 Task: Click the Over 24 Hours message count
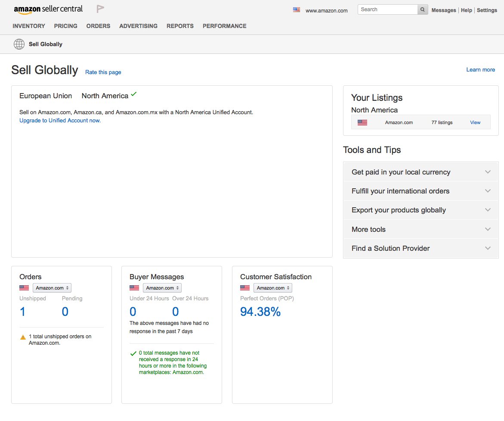click(176, 311)
